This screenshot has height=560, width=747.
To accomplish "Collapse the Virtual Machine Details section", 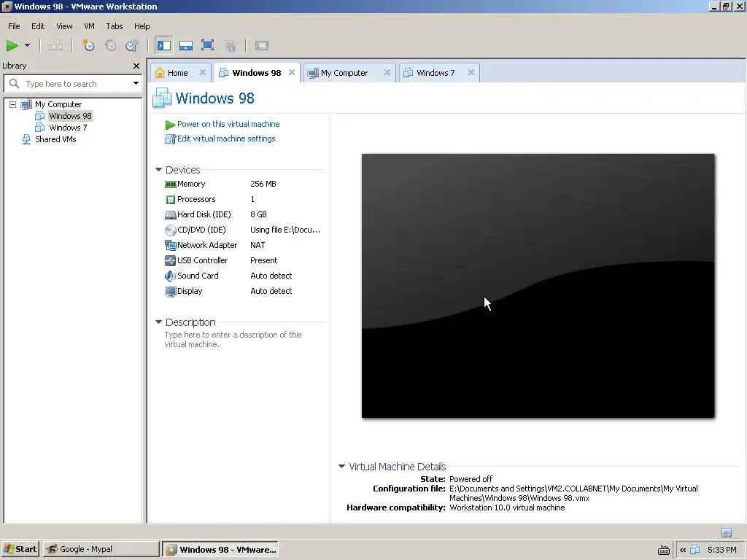I will tap(341, 466).
